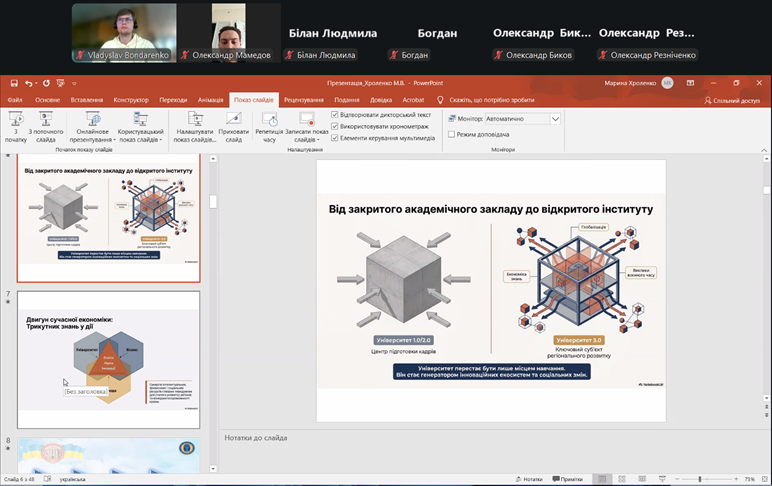Click zoom out minus button

(677, 479)
